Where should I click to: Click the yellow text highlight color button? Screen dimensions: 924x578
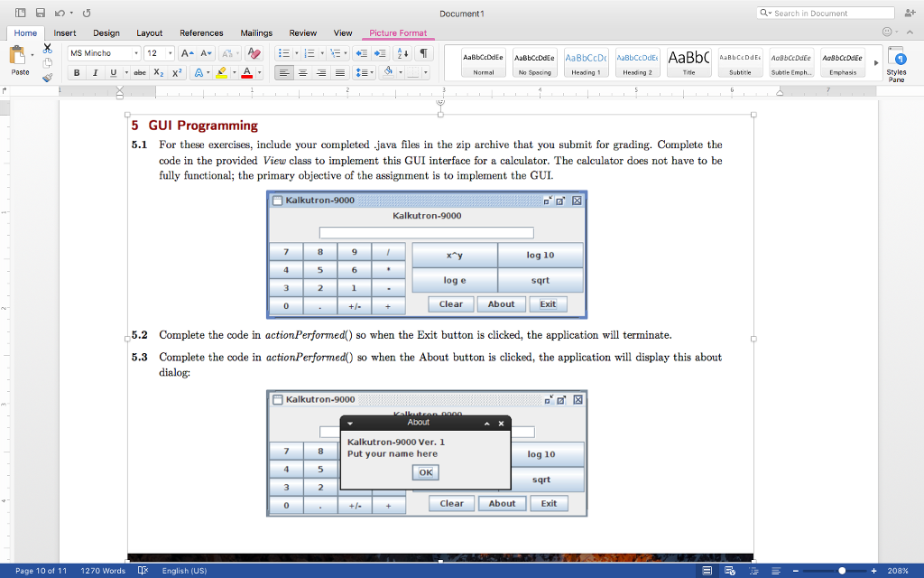pyautogui.click(x=222, y=72)
